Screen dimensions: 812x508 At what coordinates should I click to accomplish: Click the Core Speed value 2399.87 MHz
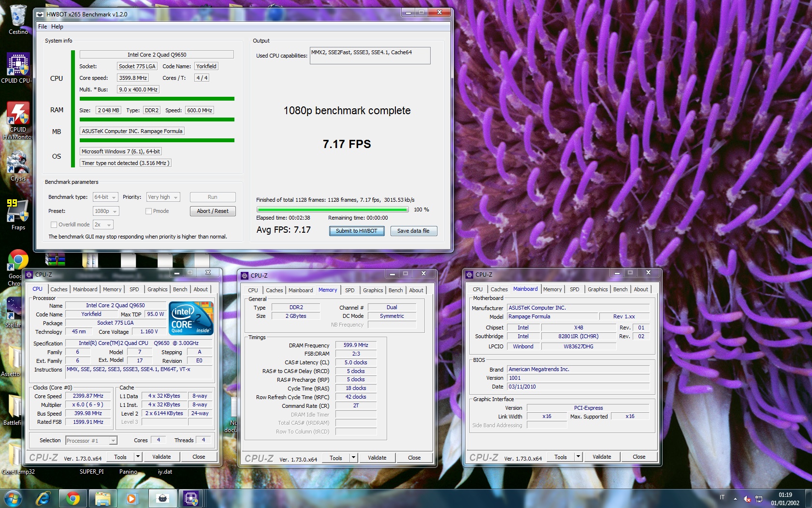88,396
